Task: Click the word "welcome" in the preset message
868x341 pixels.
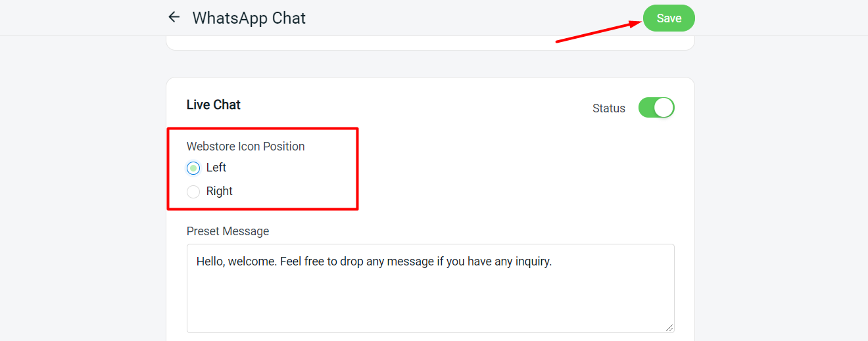Action: tap(252, 261)
